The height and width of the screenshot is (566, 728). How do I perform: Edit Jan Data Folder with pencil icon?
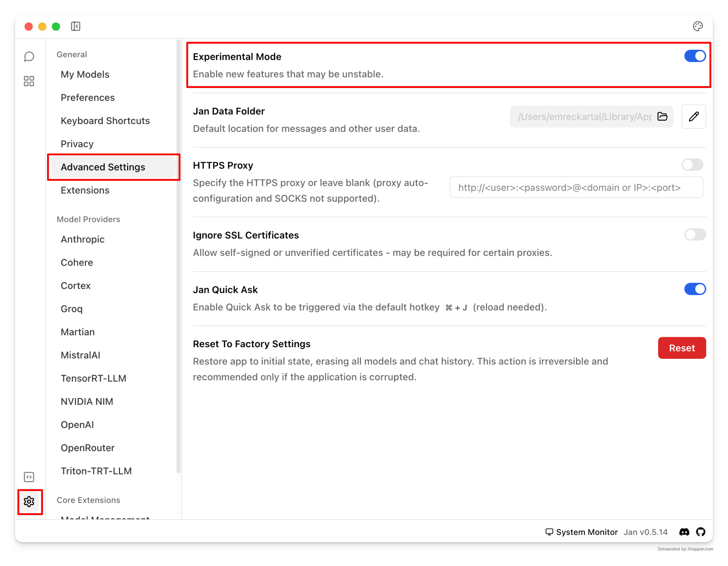[x=694, y=116]
